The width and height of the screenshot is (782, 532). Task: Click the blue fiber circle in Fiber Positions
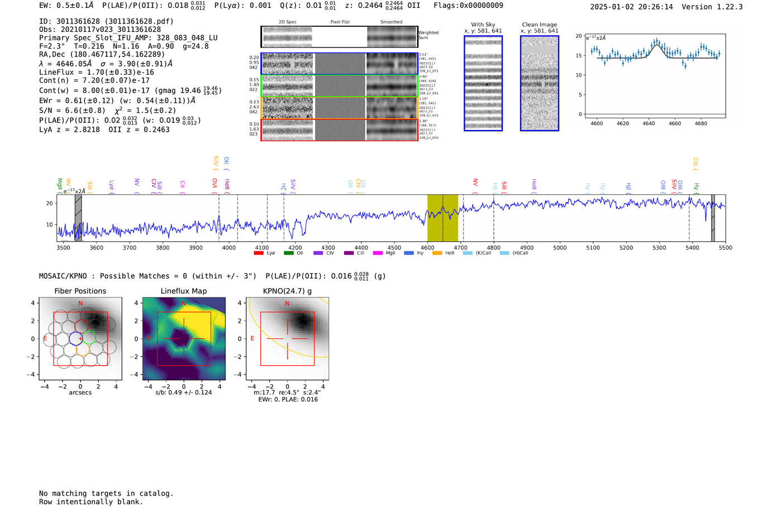(76, 338)
